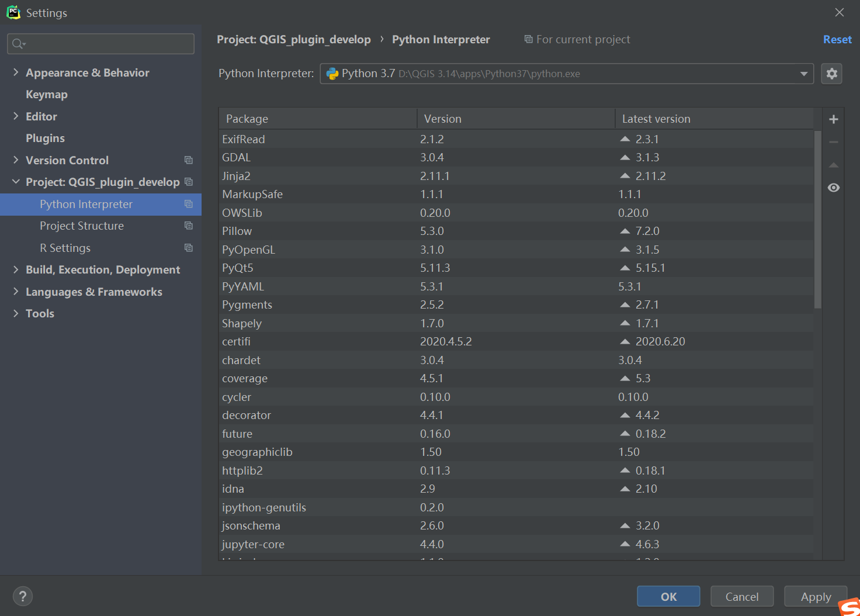The width and height of the screenshot is (860, 616).
Task: Click the Cancel button
Action: (742, 596)
